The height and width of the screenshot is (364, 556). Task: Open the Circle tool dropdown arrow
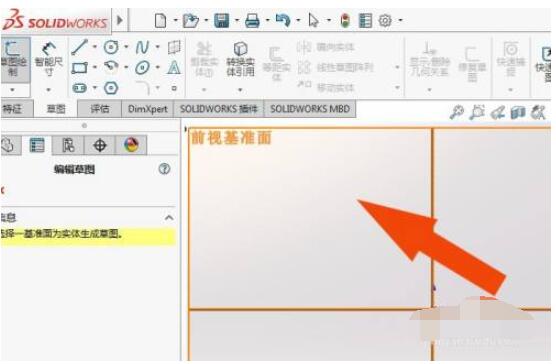click(126, 47)
